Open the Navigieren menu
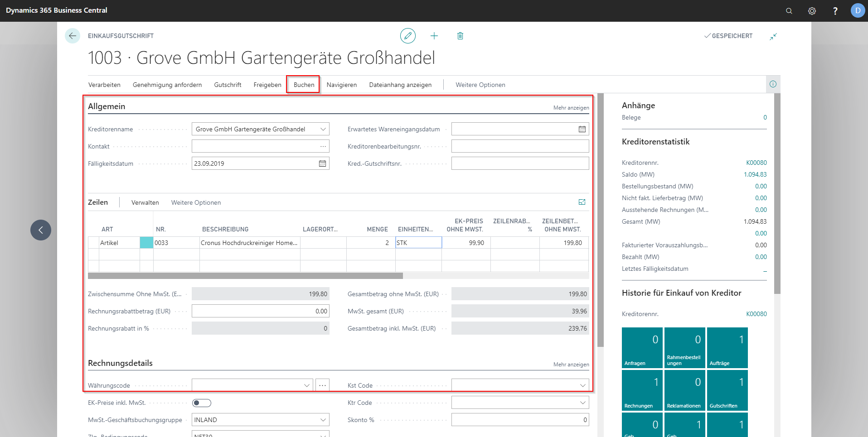868x437 pixels. pos(342,85)
